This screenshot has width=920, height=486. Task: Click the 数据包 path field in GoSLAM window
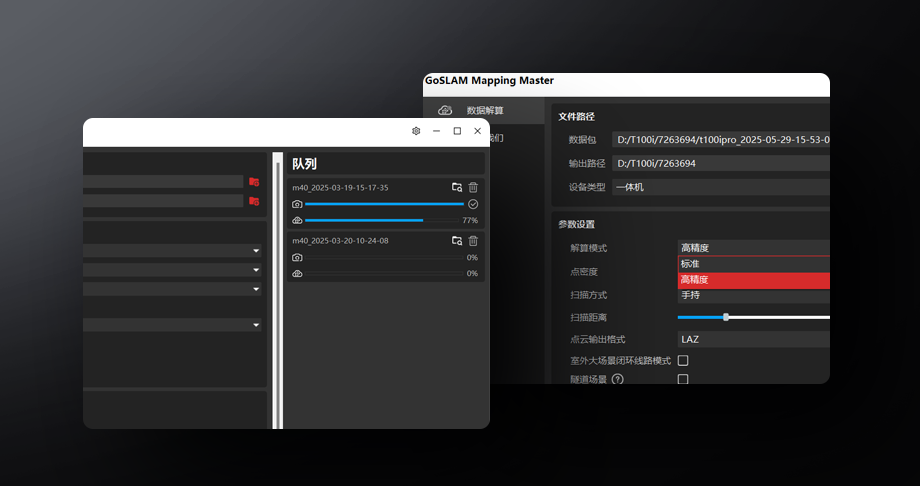pyautogui.click(x=721, y=140)
